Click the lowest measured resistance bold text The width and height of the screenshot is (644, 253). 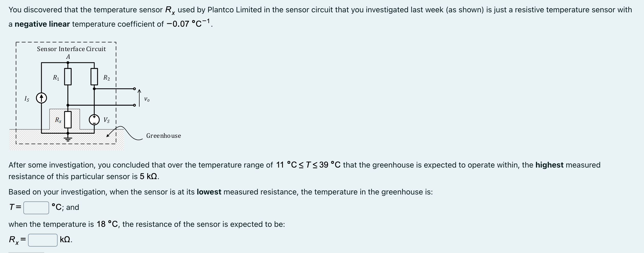coord(209,192)
